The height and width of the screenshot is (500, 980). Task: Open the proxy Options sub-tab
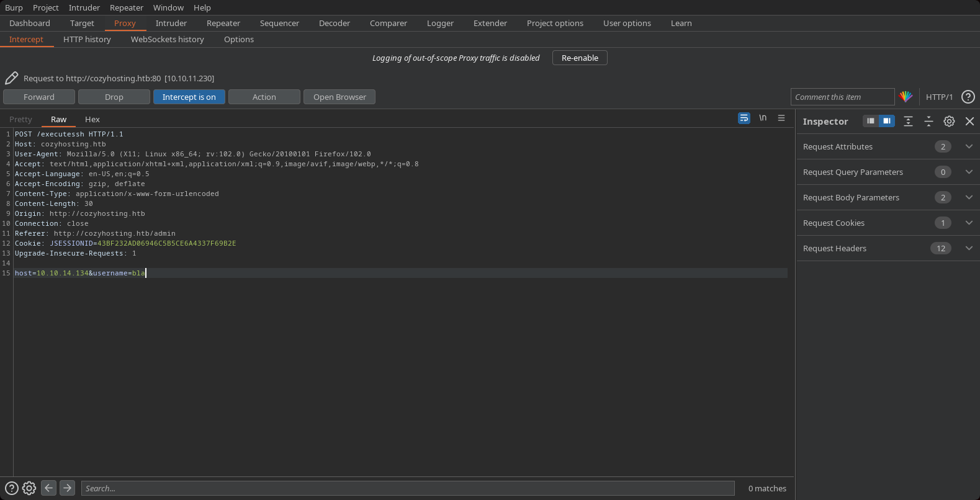(239, 39)
